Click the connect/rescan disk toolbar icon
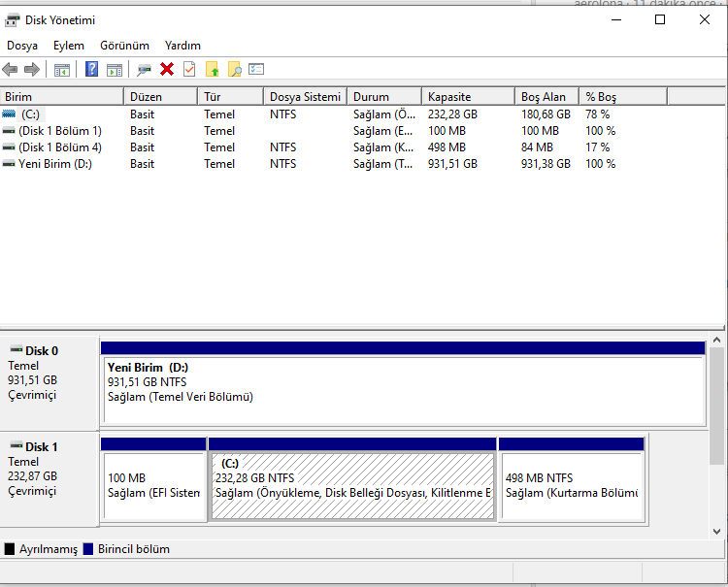Viewport: 728px width, 587px height. coord(144,70)
